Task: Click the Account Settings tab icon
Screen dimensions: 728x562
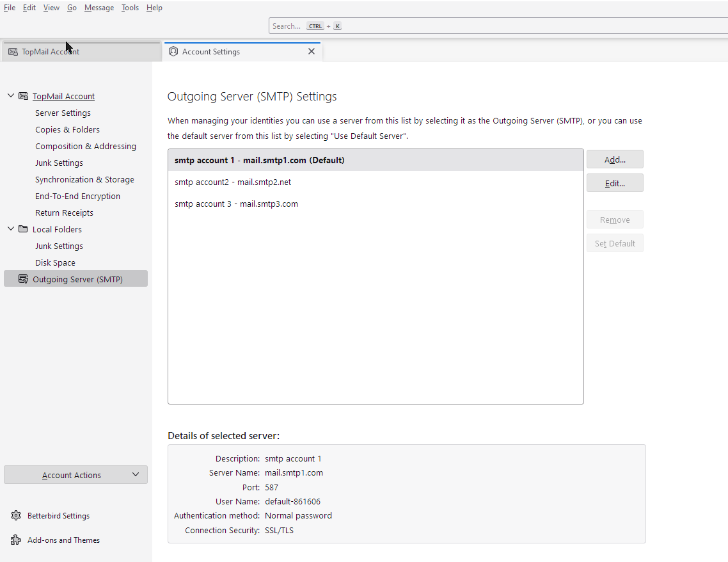Action: click(173, 52)
